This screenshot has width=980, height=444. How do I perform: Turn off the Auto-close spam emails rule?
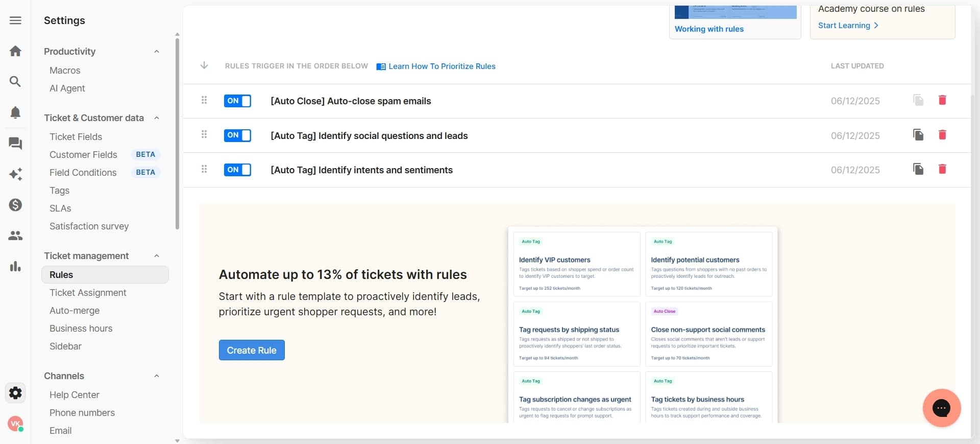(238, 101)
